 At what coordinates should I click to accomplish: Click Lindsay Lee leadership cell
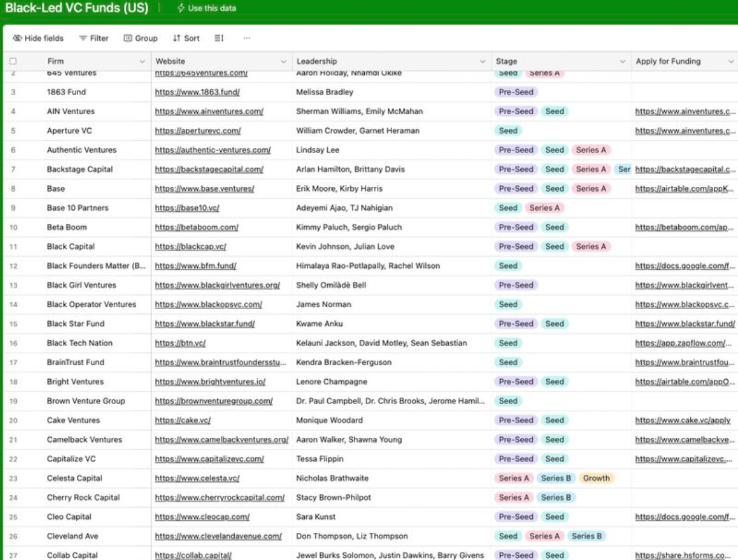tap(391, 150)
